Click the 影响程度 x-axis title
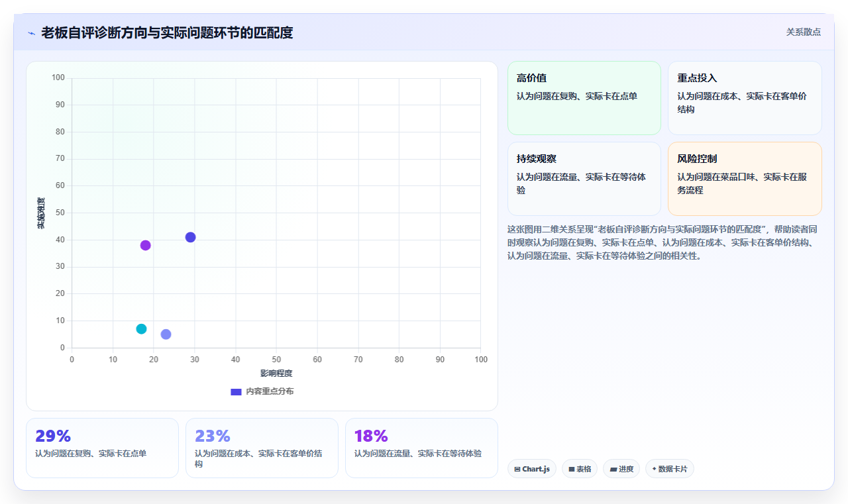This screenshot has width=848, height=504. [x=276, y=374]
